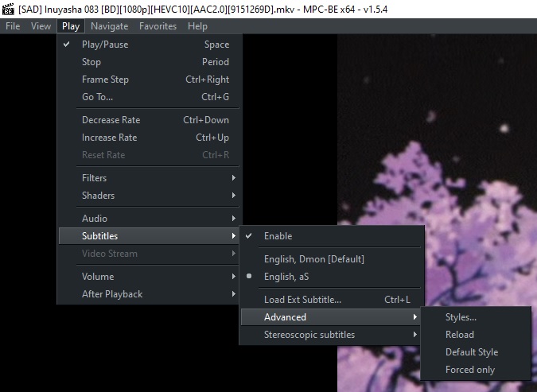537x392 pixels.
Task: Click Reload in the Advanced submenu
Action: (x=476, y=335)
